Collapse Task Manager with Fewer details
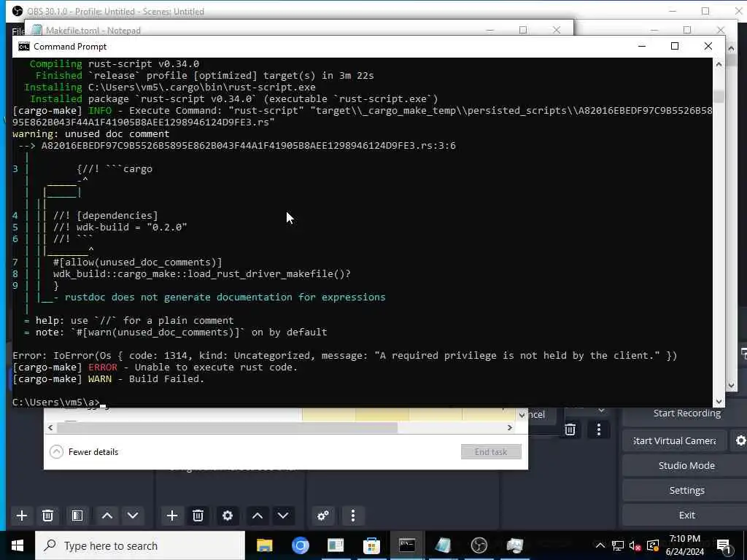The image size is (747, 560). pos(85,452)
